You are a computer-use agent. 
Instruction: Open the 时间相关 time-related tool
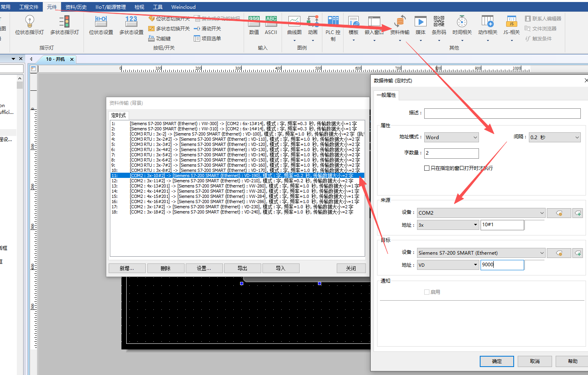tap(462, 26)
